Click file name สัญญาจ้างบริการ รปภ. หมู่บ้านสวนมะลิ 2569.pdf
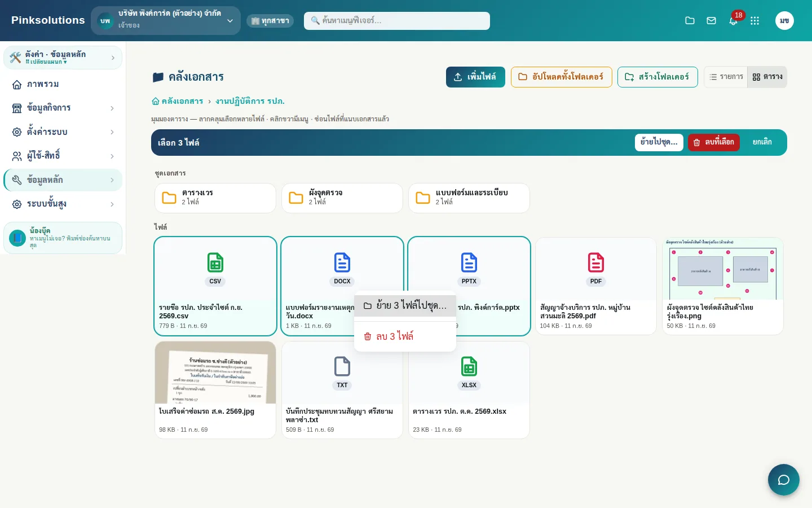 click(585, 312)
